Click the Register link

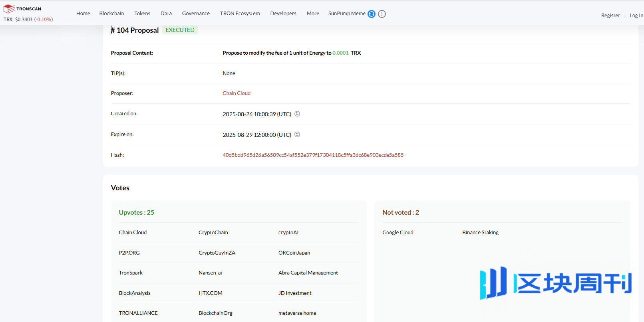(x=610, y=16)
